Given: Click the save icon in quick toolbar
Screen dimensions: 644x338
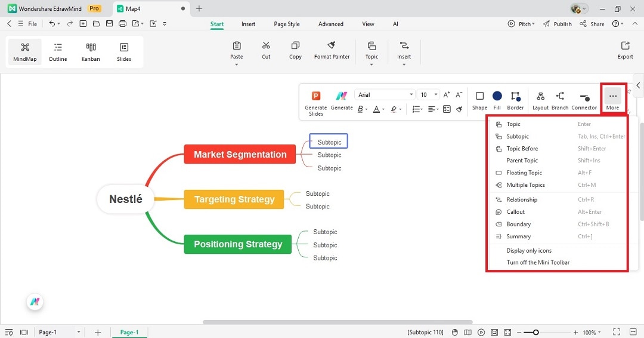Looking at the screenshot, I should point(109,24).
